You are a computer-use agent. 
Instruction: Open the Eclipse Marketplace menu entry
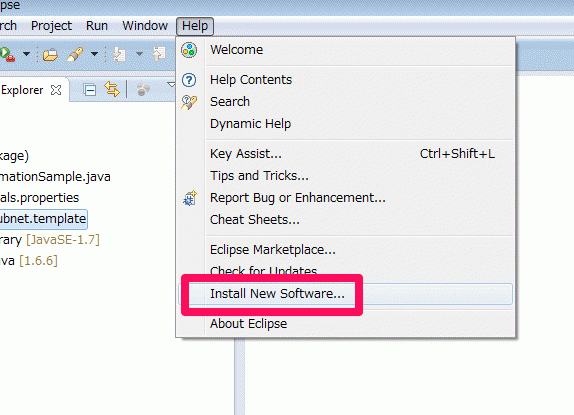pyautogui.click(x=273, y=250)
